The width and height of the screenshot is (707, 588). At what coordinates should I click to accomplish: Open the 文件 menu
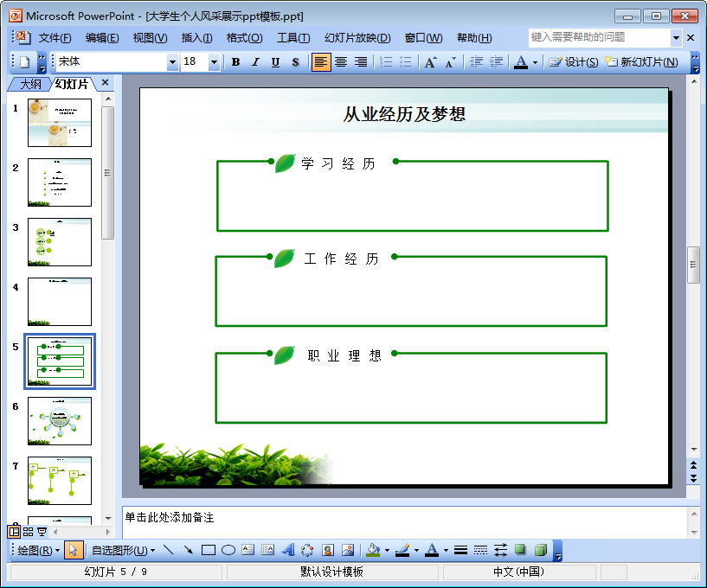(55, 38)
